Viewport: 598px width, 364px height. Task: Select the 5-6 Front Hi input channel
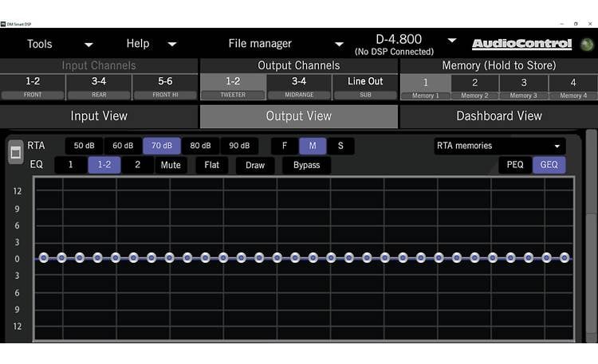tap(165, 86)
